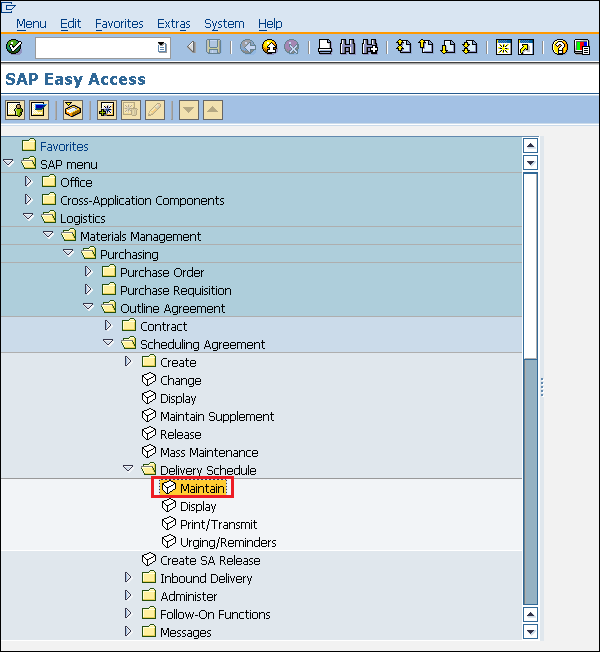Click the window system menu icon
The width and height of the screenshot is (600, 652).
point(8,7)
